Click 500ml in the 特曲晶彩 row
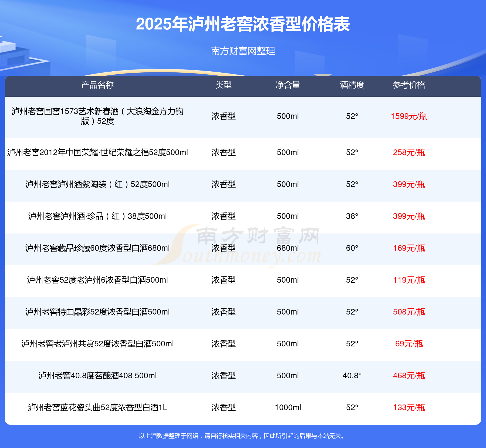Image resolution: width=486 pixels, height=448 pixels. pyautogui.click(x=288, y=312)
